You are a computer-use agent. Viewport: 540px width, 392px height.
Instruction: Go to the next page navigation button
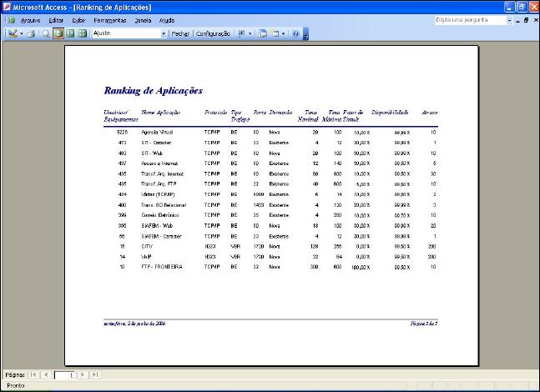(x=83, y=374)
